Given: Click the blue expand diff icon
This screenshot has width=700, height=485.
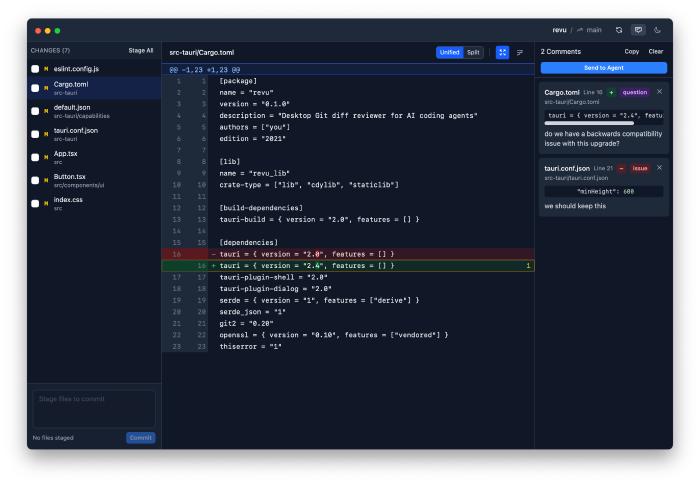Looking at the screenshot, I should (x=502, y=52).
